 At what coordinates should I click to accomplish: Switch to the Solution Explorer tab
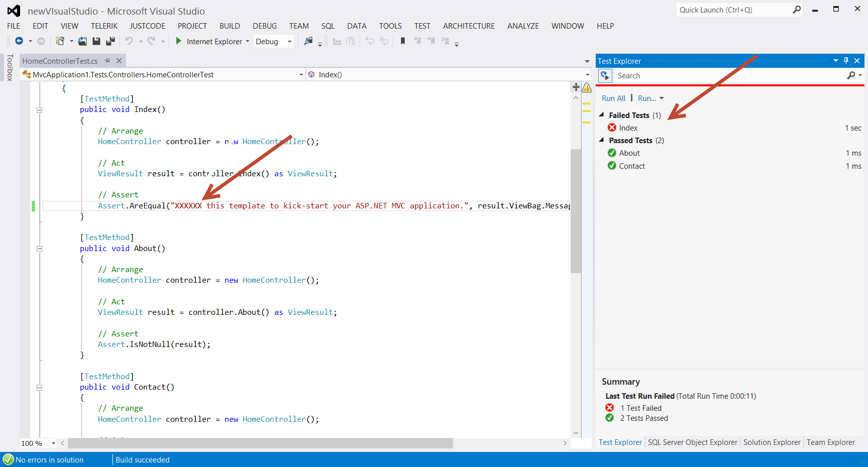(772, 442)
